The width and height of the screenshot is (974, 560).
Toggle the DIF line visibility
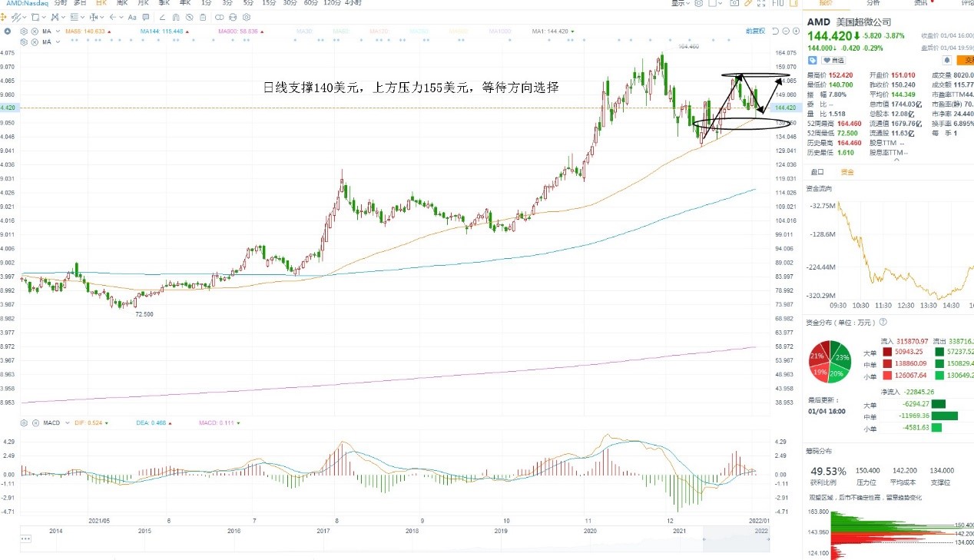pyautogui.click(x=91, y=422)
